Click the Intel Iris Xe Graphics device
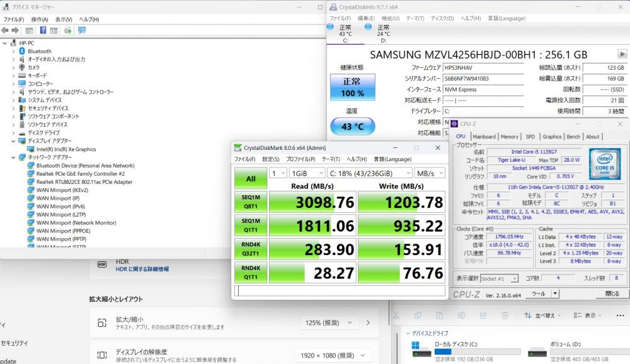 [66, 149]
